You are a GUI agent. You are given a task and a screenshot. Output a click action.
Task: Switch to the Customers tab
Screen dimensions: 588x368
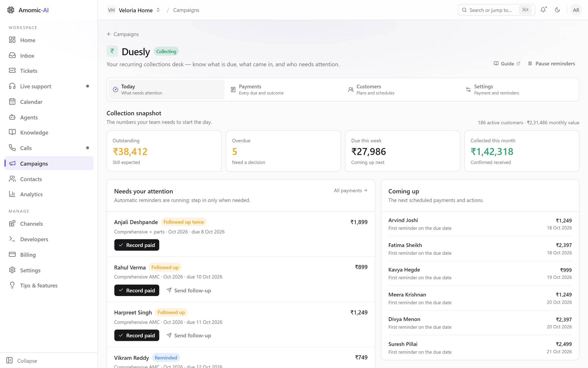(x=402, y=89)
